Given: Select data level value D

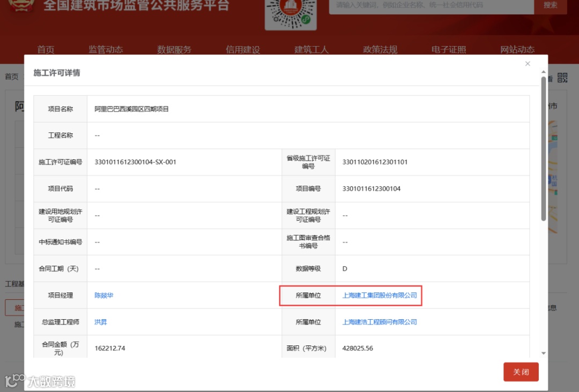Looking at the screenshot, I should pyautogui.click(x=345, y=268).
